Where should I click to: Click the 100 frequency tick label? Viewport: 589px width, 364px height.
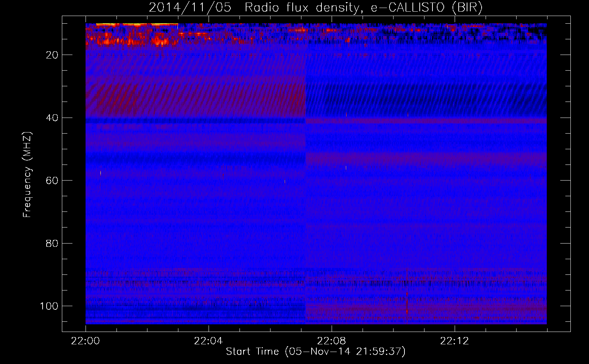pyautogui.click(x=49, y=306)
